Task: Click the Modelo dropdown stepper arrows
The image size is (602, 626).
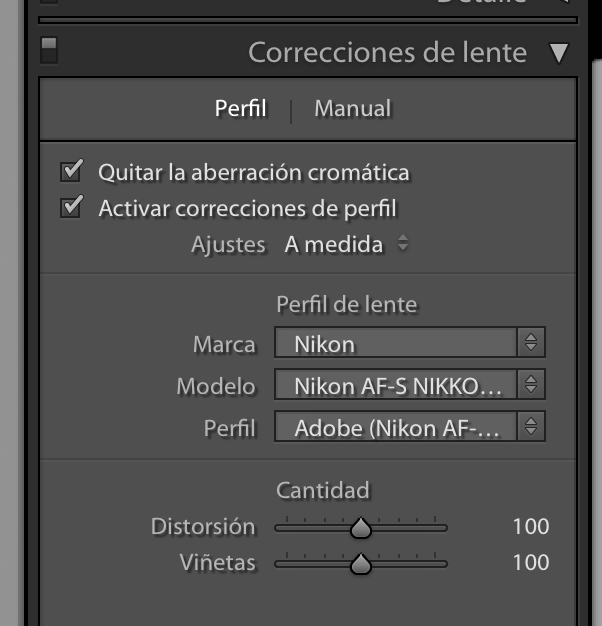Action: pos(531,384)
